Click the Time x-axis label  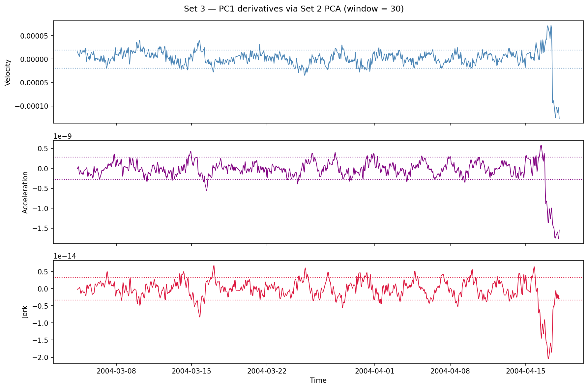pyautogui.click(x=318, y=380)
